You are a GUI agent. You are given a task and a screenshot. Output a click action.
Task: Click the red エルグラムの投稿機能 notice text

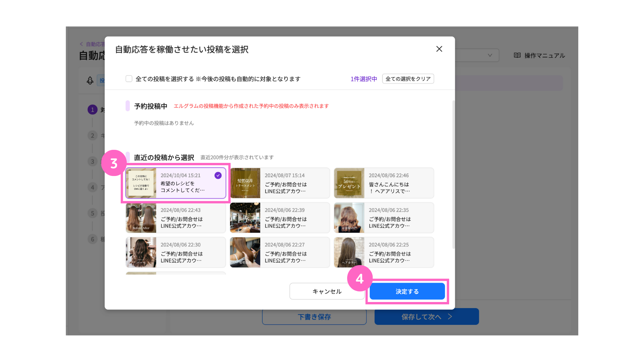[x=251, y=106]
